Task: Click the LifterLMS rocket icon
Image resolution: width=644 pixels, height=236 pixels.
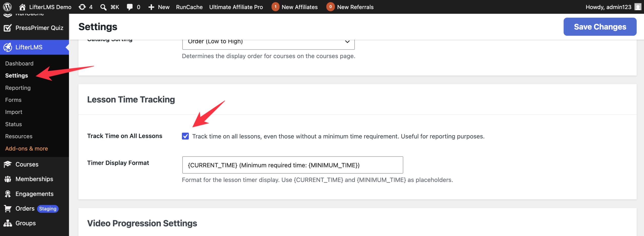Action: [x=8, y=47]
